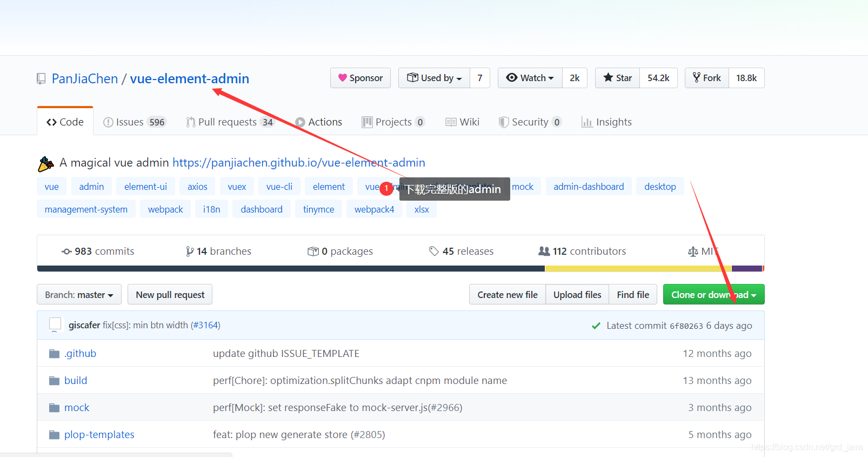The image size is (868, 457).
Task: Click the green commit status checkmark
Action: pyautogui.click(x=596, y=326)
